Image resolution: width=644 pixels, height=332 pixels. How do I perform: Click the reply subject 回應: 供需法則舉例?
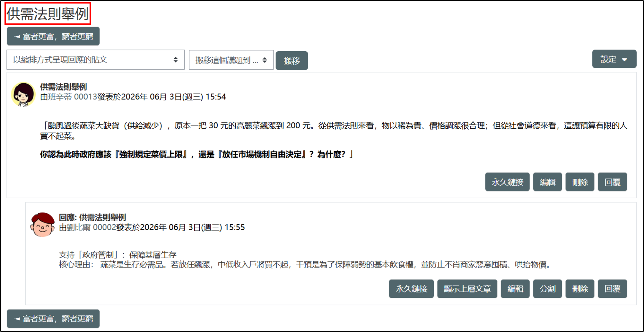92,217
